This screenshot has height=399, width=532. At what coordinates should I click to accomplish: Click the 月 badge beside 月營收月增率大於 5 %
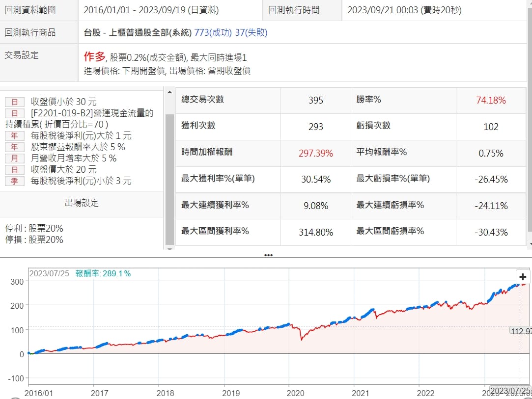[x=15, y=159]
